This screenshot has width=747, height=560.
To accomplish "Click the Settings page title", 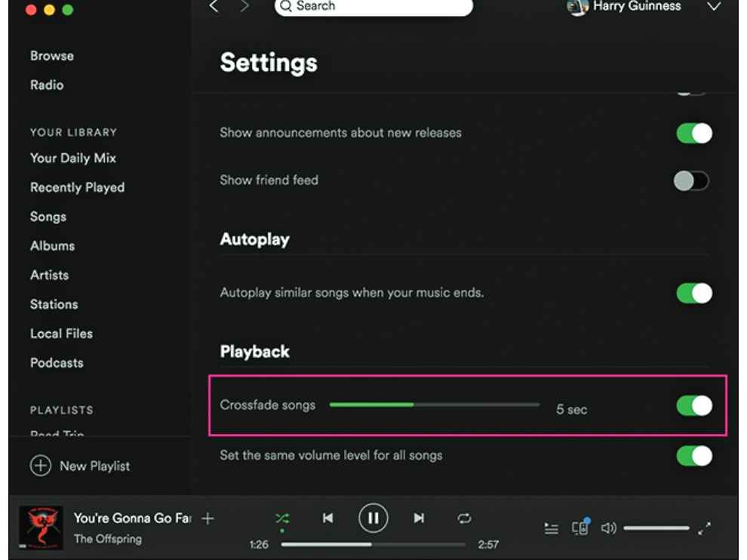I will tap(269, 63).
